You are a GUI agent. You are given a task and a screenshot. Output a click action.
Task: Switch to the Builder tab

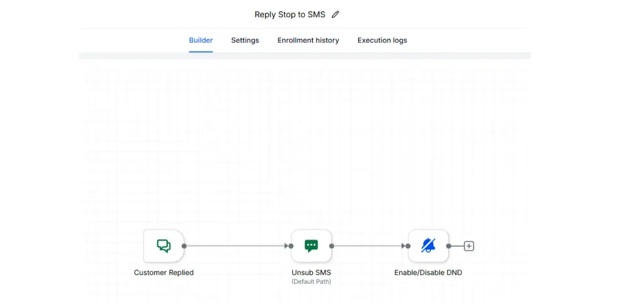pyautogui.click(x=201, y=40)
